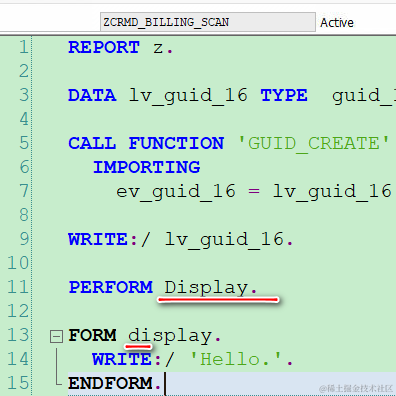The image size is (396, 396).
Task: Click WRITE keyword on line 14
Action: click(x=122, y=359)
